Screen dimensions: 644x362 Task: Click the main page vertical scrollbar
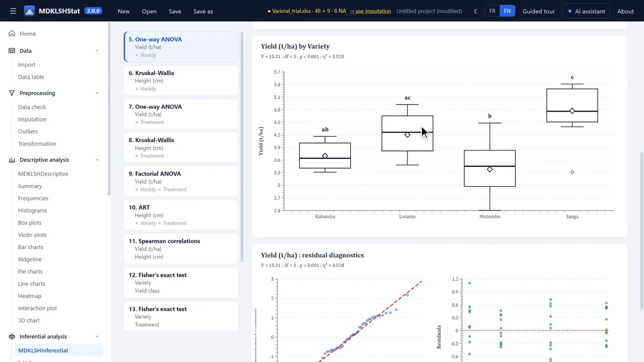click(x=642, y=231)
